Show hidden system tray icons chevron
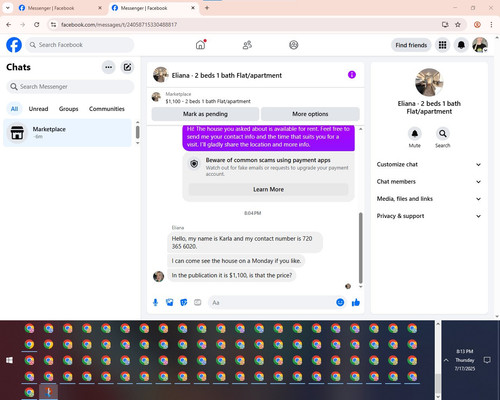The width and height of the screenshot is (500, 400). click(x=446, y=360)
